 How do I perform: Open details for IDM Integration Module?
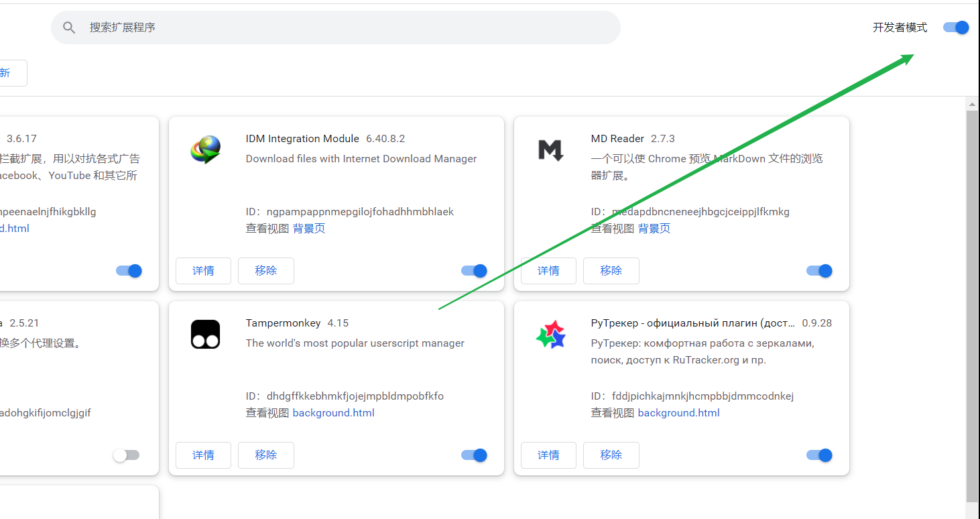click(x=203, y=271)
